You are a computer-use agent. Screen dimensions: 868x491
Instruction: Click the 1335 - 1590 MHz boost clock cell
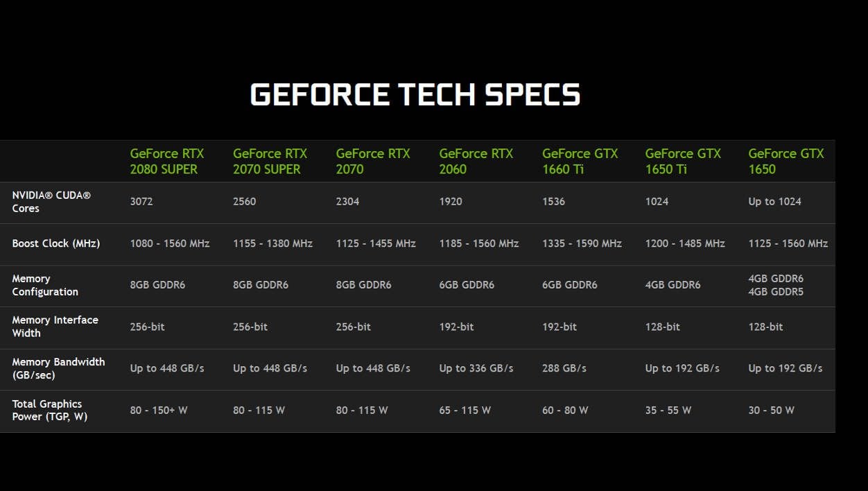582,243
